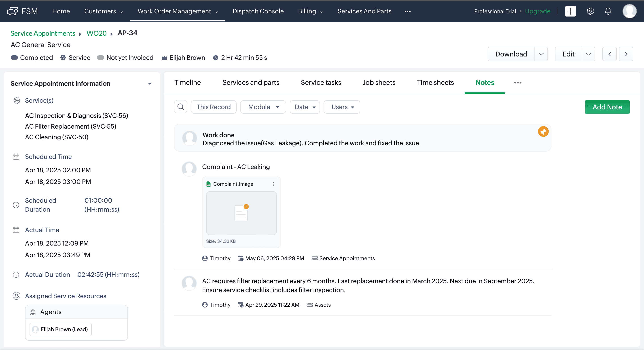
Task: Open the Date filter dropdown
Action: (x=305, y=107)
